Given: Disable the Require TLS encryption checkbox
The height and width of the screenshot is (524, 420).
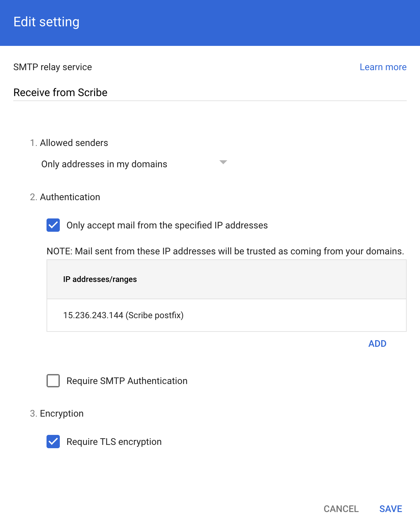Looking at the screenshot, I should click(53, 442).
